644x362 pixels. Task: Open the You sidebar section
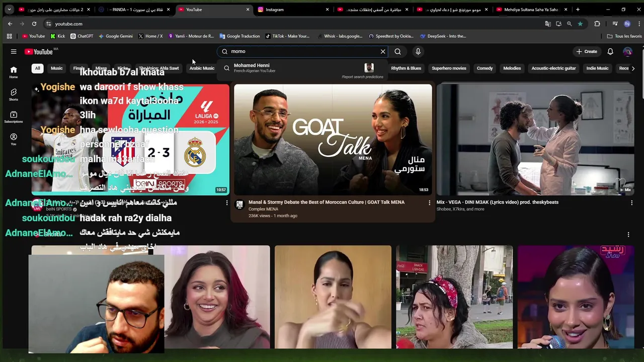[14, 139]
